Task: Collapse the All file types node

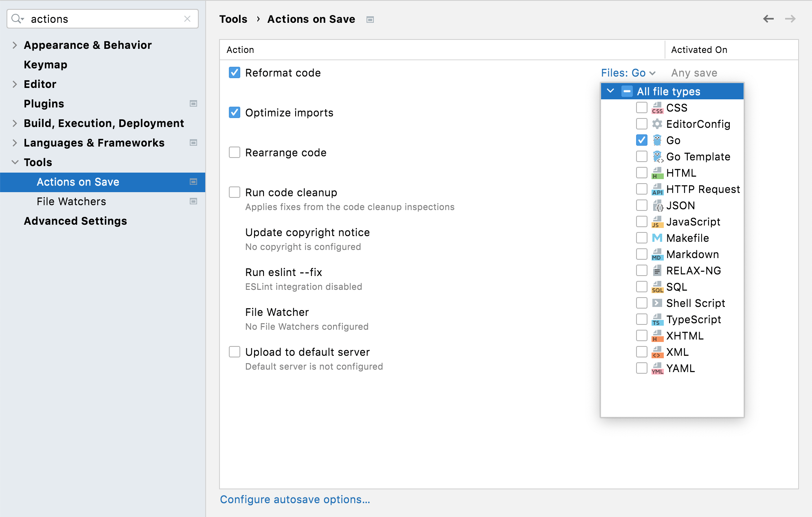Action: click(610, 91)
